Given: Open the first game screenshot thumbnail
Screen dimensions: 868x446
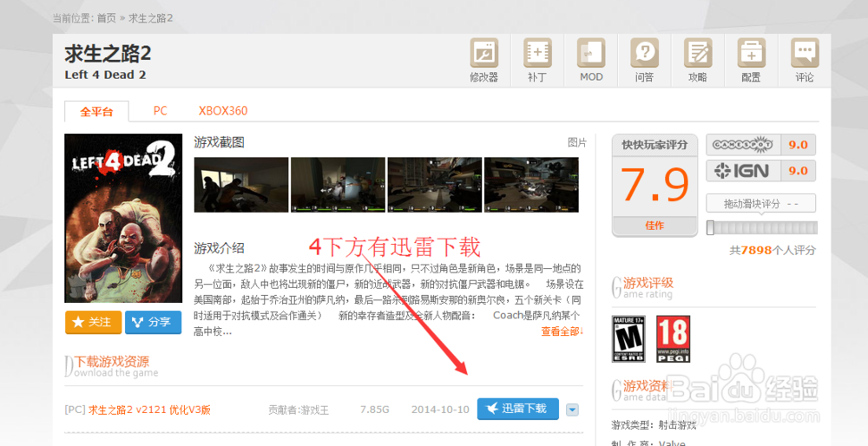Looking at the screenshot, I should coord(241,185).
